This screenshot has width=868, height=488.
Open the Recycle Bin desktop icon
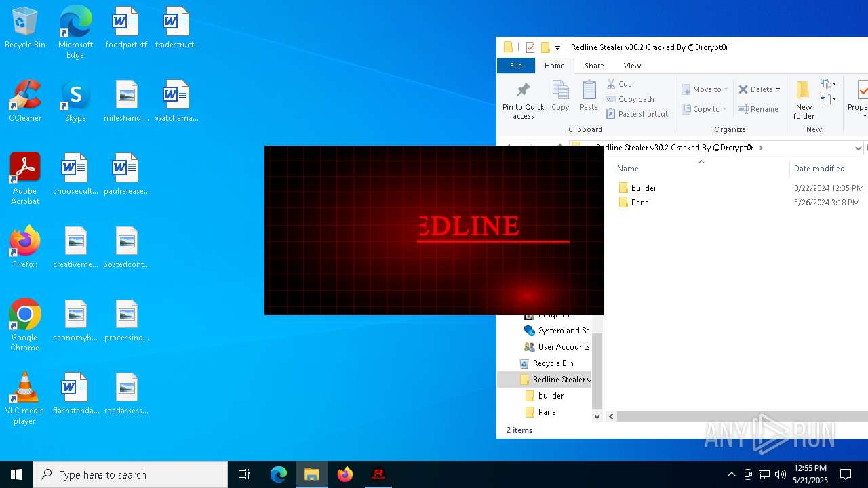25,28
